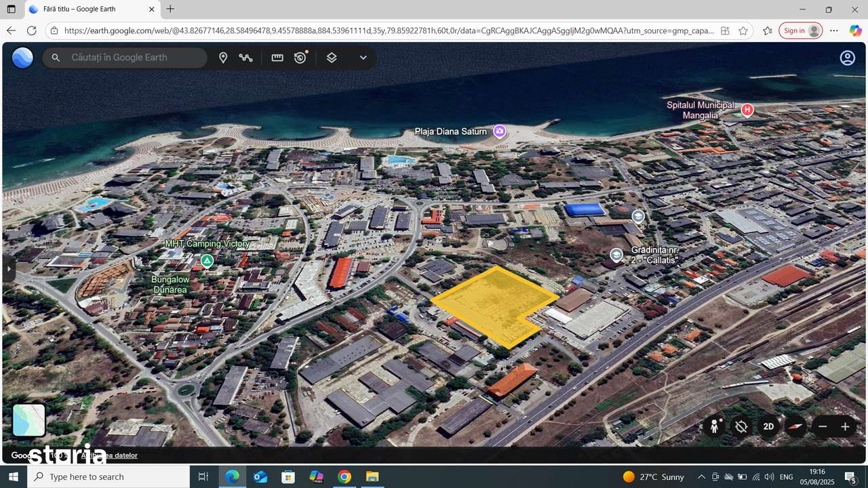Viewport: 868px width, 488px height.
Task: Open the Measure tool with ruler icon
Action: point(277,58)
